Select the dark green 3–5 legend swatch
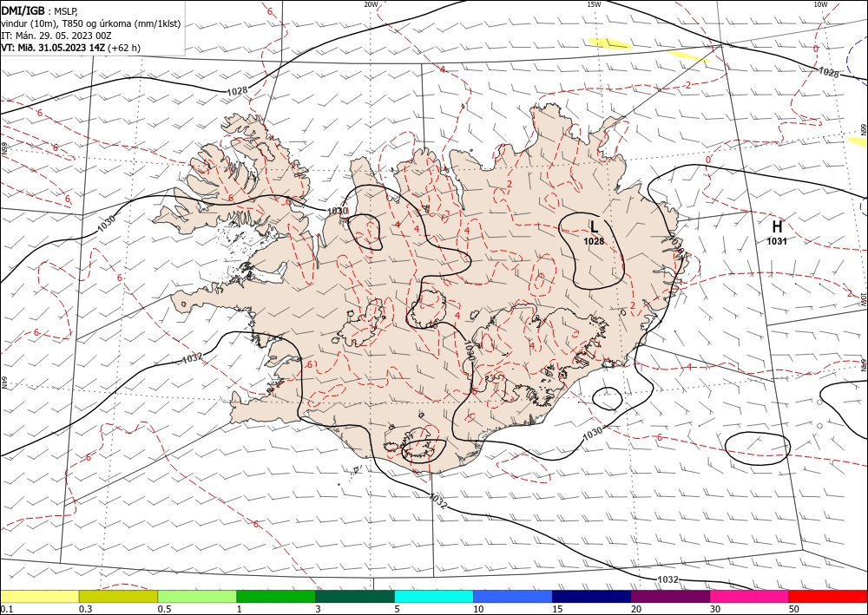The height and width of the screenshot is (615, 868). (355, 596)
